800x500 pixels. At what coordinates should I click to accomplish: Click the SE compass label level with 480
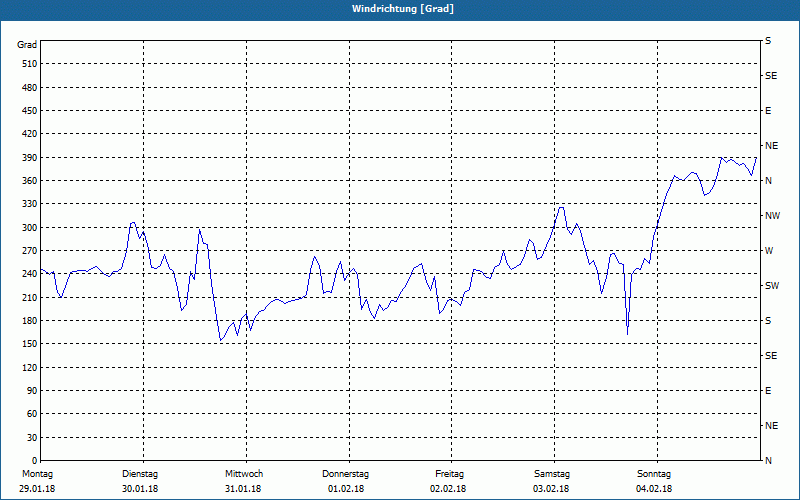(x=771, y=76)
